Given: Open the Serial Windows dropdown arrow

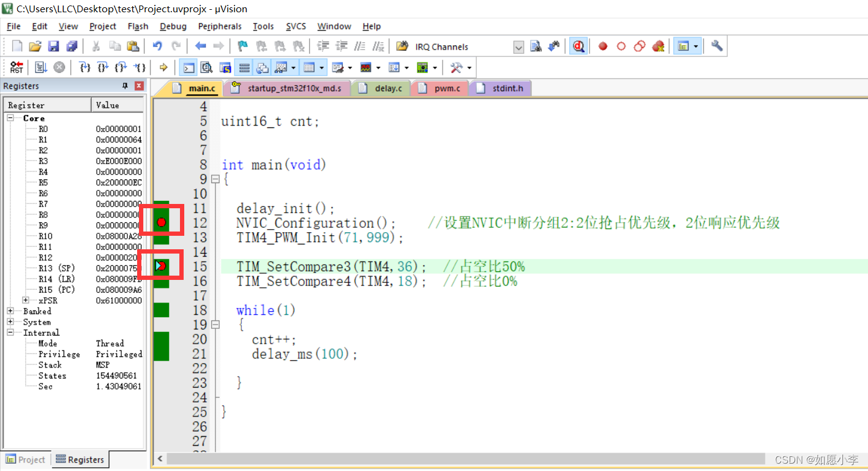Looking at the screenshot, I should pyautogui.click(x=350, y=67).
